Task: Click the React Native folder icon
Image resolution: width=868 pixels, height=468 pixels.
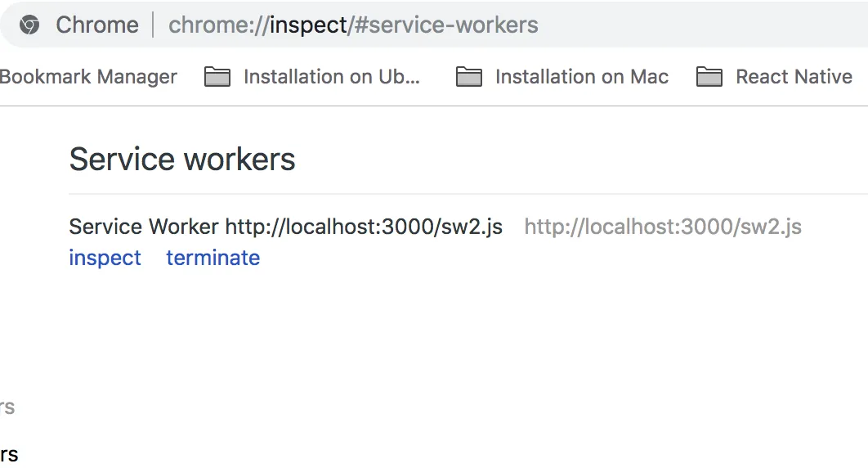Action: click(709, 77)
